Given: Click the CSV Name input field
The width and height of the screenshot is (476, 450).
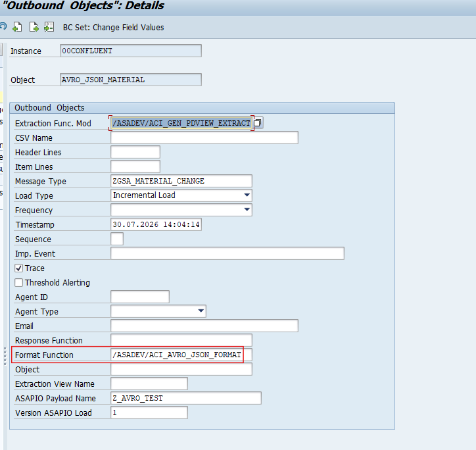Looking at the screenshot, I should pyautogui.click(x=204, y=137).
